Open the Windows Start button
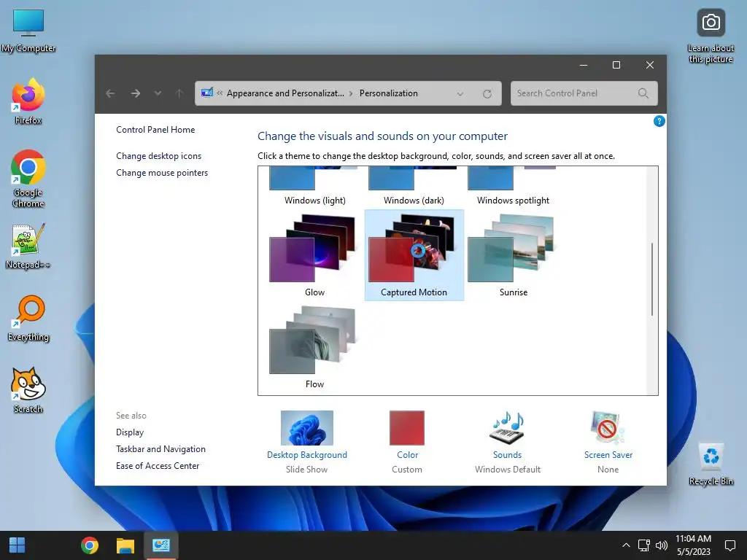Viewport: 747px width, 560px height. [x=18, y=545]
